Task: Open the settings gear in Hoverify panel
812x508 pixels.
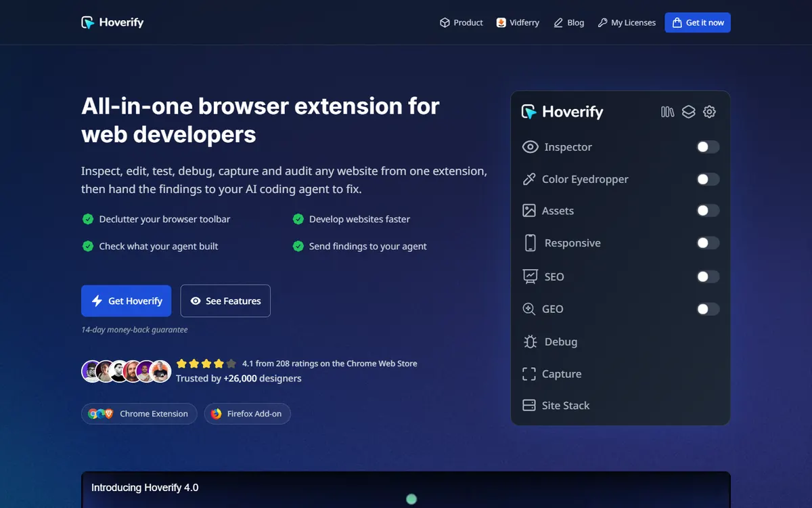Action: point(709,112)
